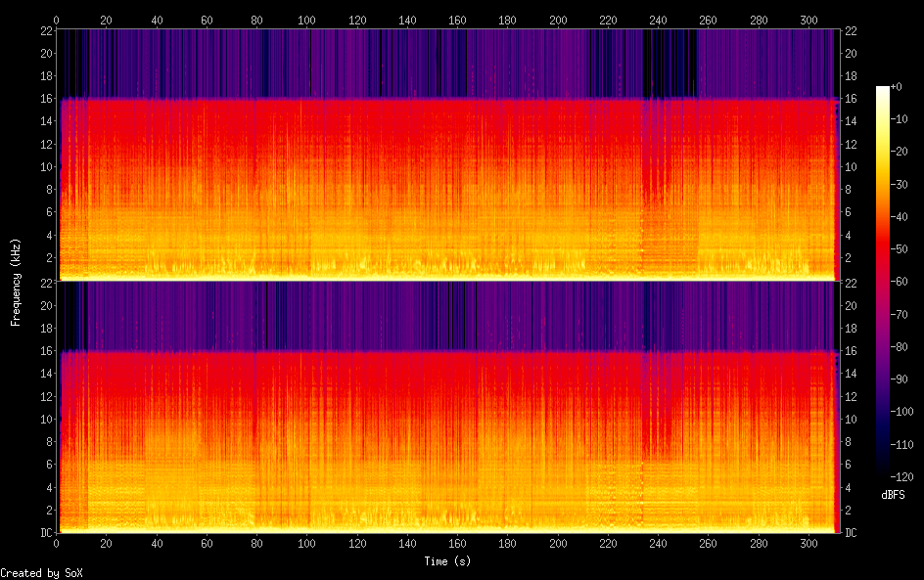924x580 pixels.
Task: Click "240" on the top time axis
Action: (658, 20)
